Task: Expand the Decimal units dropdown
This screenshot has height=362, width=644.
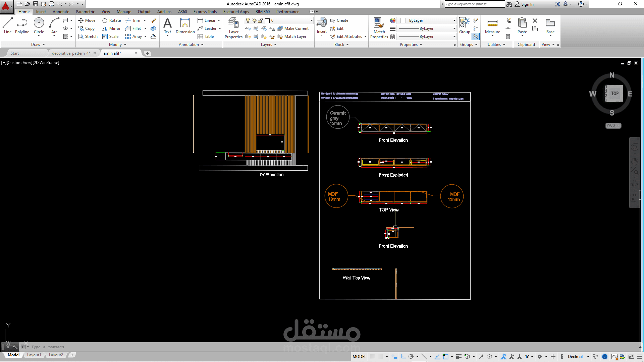Action: click(x=588, y=357)
